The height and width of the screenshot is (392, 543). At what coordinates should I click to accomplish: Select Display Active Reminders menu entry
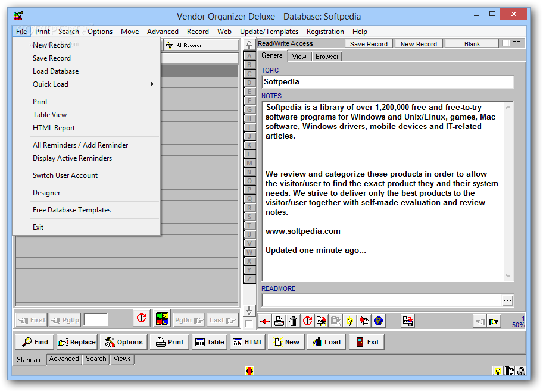tap(95, 158)
